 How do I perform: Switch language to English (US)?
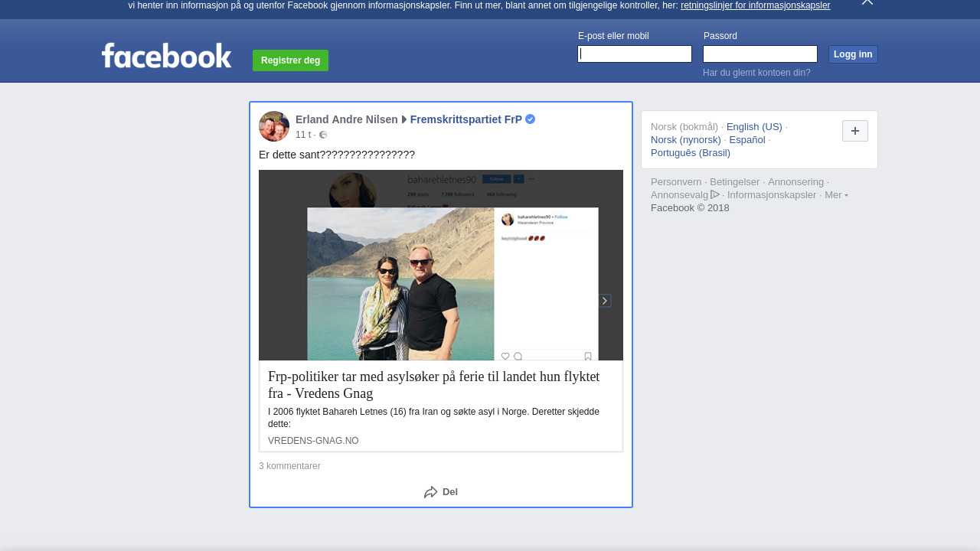[x=754, y=127]
